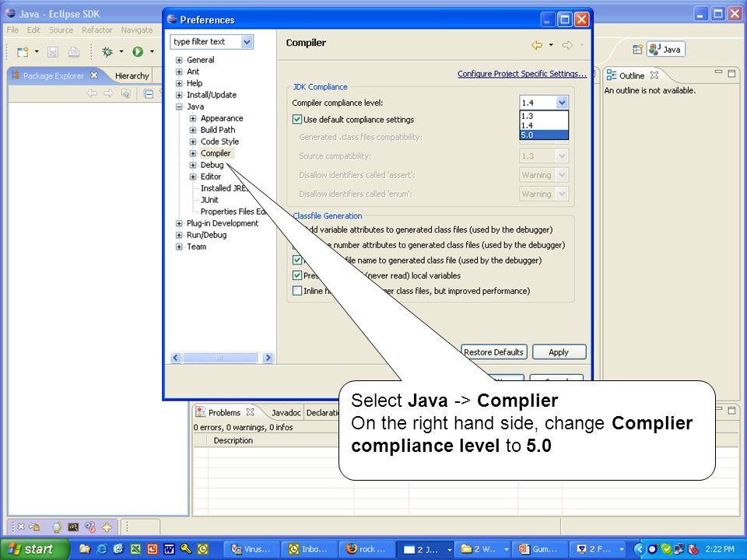Click Preferences back navigation arrow
This screenshot has width=747, height=560.
click(537, 45)
